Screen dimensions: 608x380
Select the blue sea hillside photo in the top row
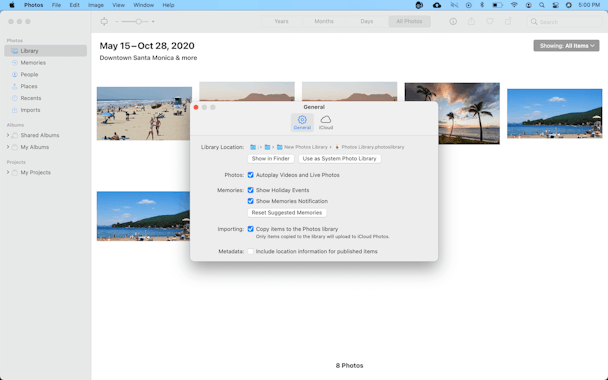click(x=554, y=114)
